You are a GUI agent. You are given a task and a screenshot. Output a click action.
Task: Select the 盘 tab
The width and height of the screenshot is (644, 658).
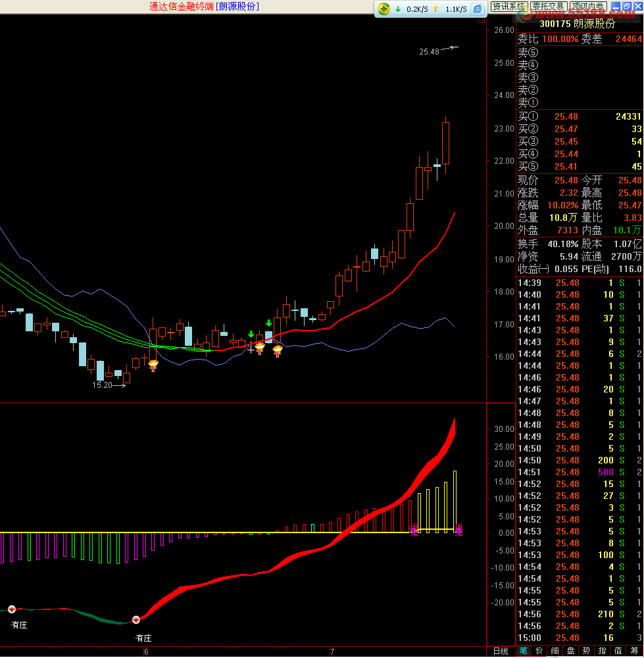[x=570, y=651]
